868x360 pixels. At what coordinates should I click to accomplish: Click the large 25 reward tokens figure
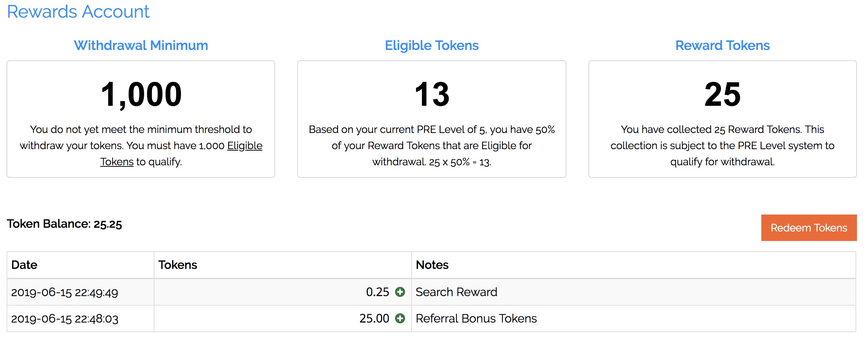click(x=722, y=94)
